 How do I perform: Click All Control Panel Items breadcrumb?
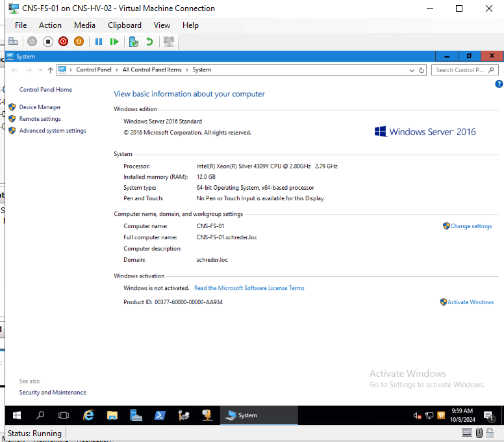pos(152,70)
